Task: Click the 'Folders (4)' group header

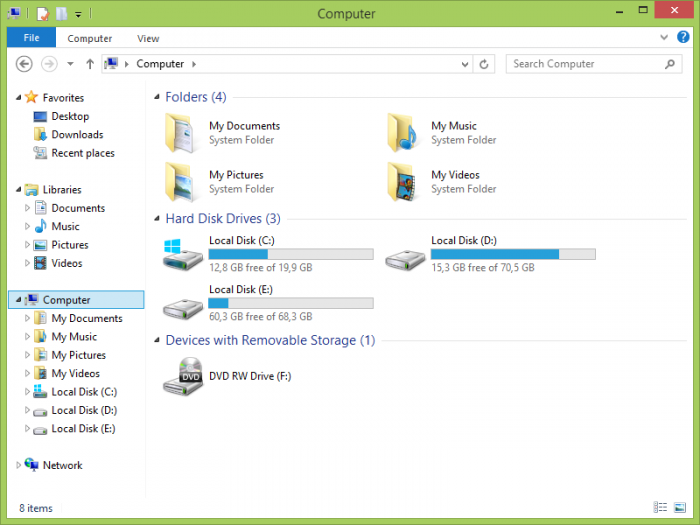Action: click(x=196, y=97)
